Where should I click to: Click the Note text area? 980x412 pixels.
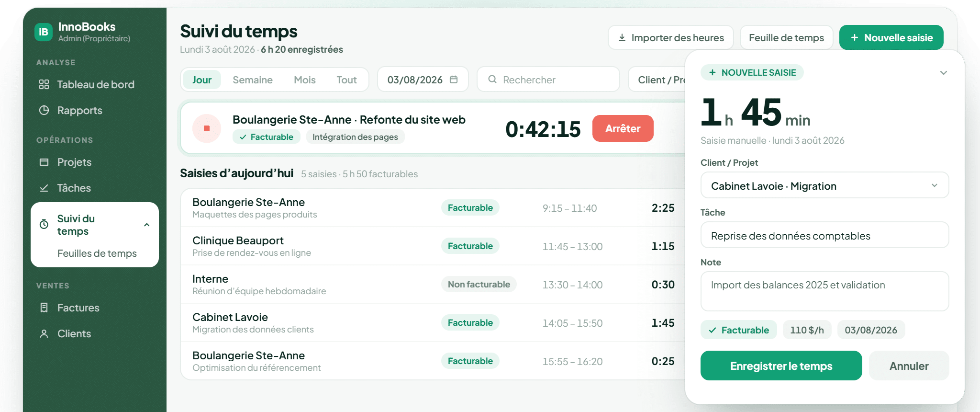pyautogui.click(x=824, y=291)
